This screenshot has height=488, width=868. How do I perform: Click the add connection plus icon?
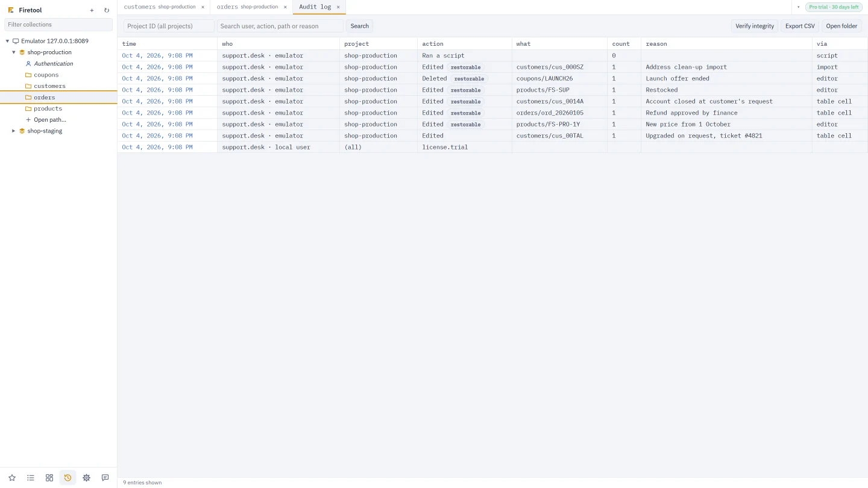pyautogui.click(x=92, y=10)
